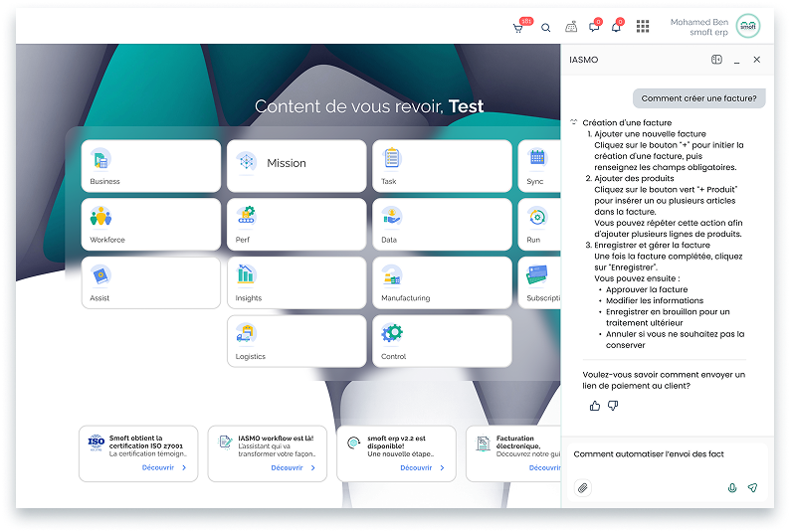This screenshot has width=790, height=532.
Task: Click the IASMO panel title
Action: tap(583, 60)
